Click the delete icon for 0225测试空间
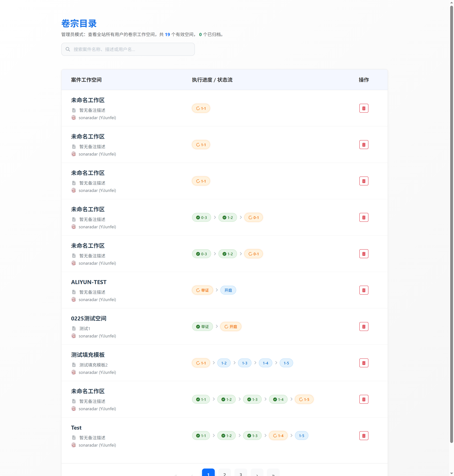 click(364, 326)
